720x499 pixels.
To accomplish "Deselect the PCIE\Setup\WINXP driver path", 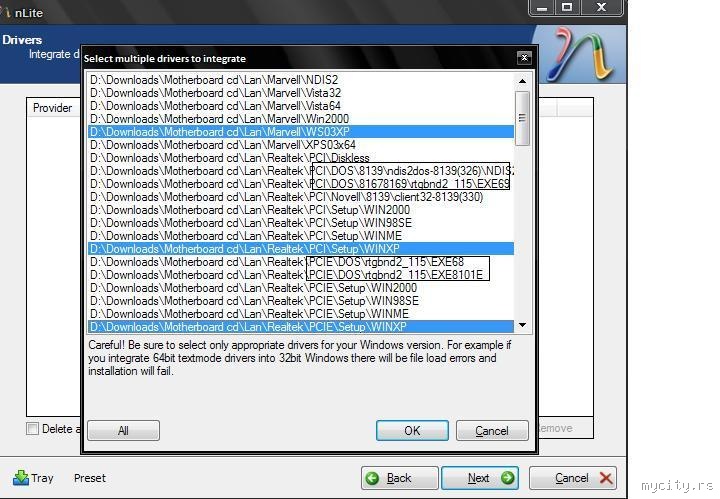I will point(301,326).
